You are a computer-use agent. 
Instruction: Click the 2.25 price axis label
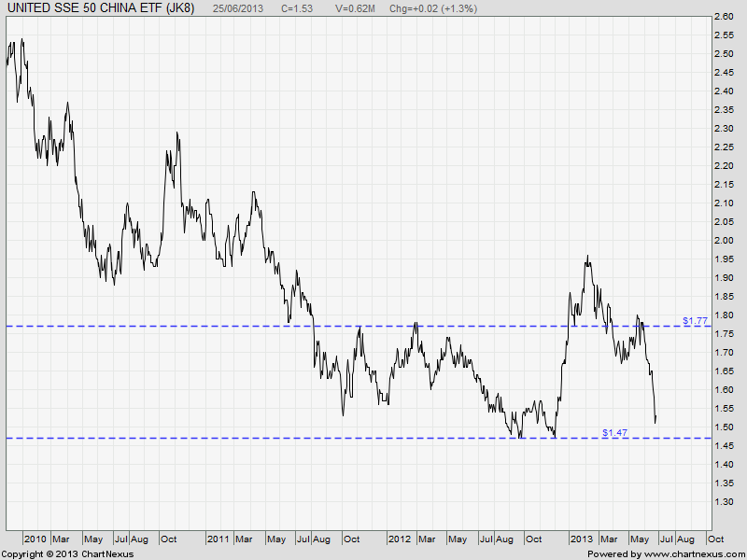point(724,147)
